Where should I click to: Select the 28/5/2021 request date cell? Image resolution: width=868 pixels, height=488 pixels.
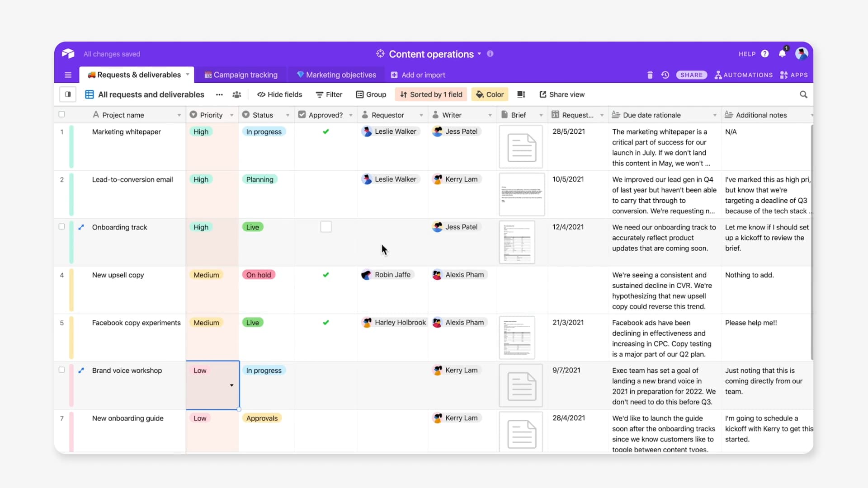(x=578, y=146)
